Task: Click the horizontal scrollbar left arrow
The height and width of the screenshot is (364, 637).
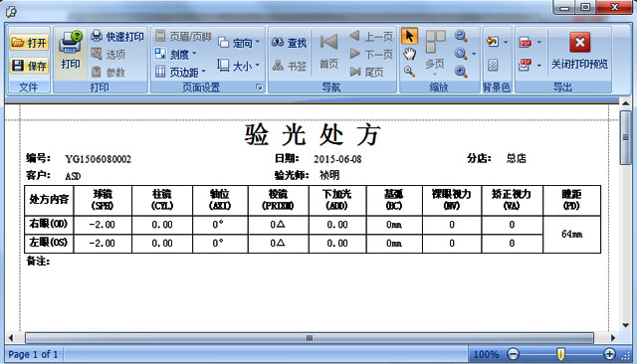Action: point(11,337)
